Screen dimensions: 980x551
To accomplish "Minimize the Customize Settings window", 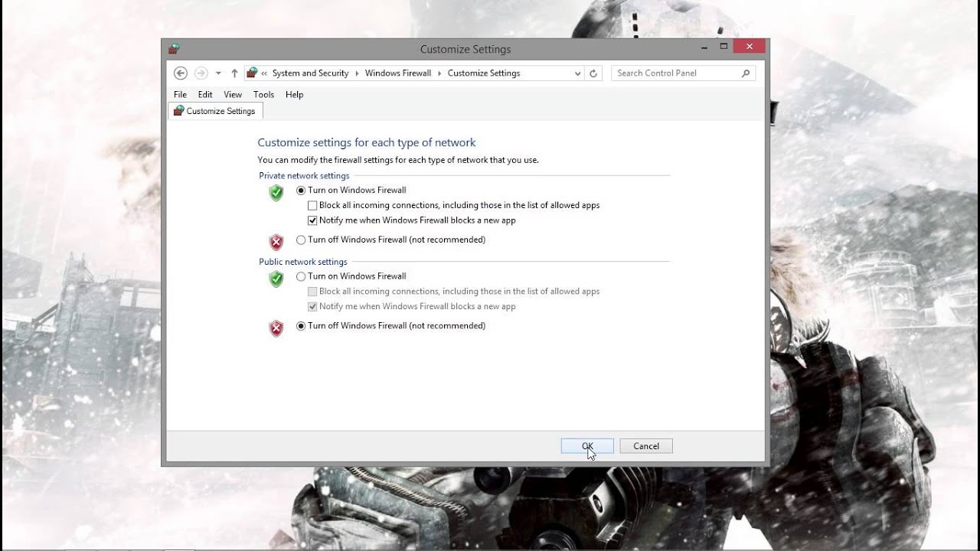I will click(704, 47).
